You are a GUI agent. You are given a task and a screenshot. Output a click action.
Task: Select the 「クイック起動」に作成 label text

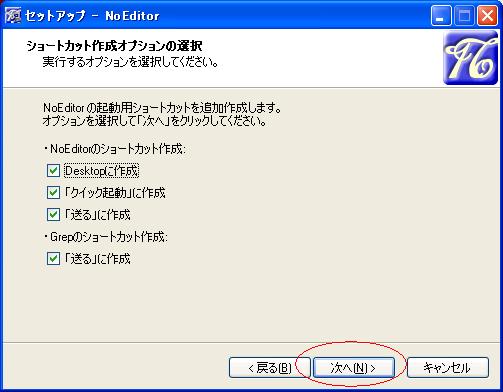pyautogui.click(x=115, y=193)
